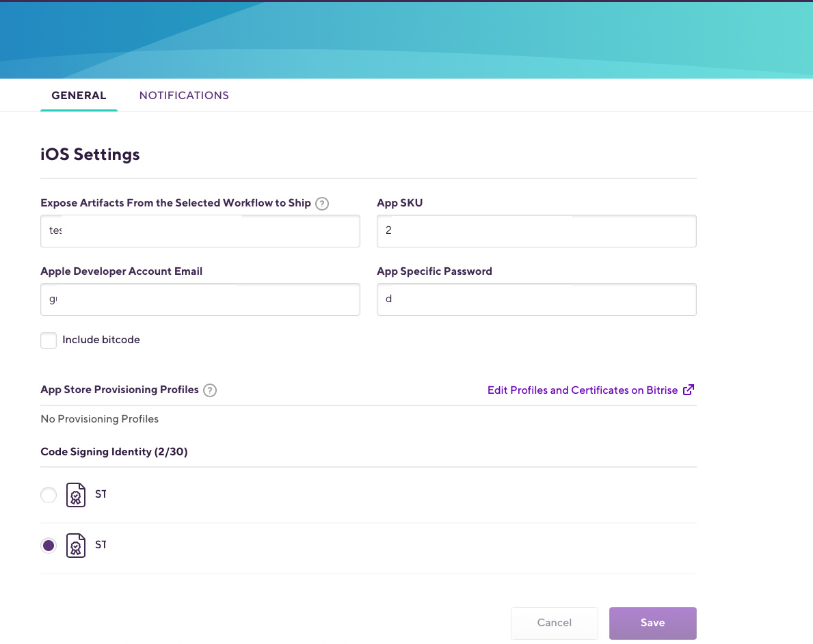Click certificate icon of first code signing identity

76,495
